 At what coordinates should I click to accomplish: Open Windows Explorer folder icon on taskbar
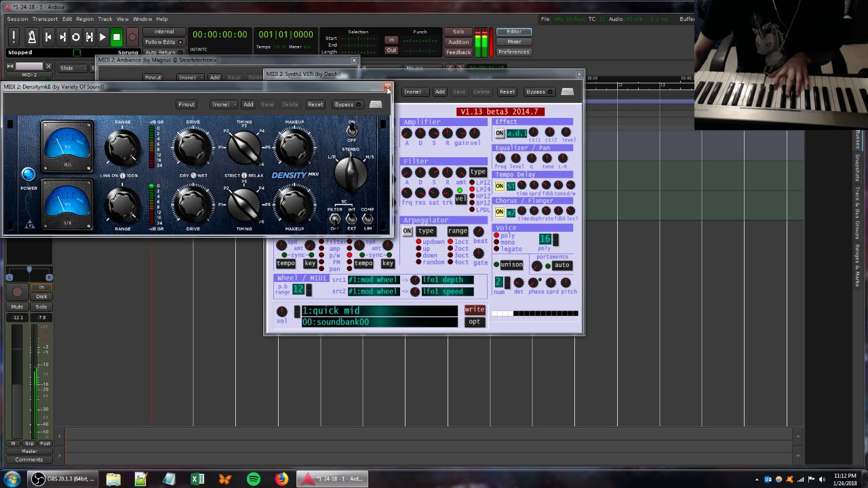pyautogui.click(x=113, y=479)
